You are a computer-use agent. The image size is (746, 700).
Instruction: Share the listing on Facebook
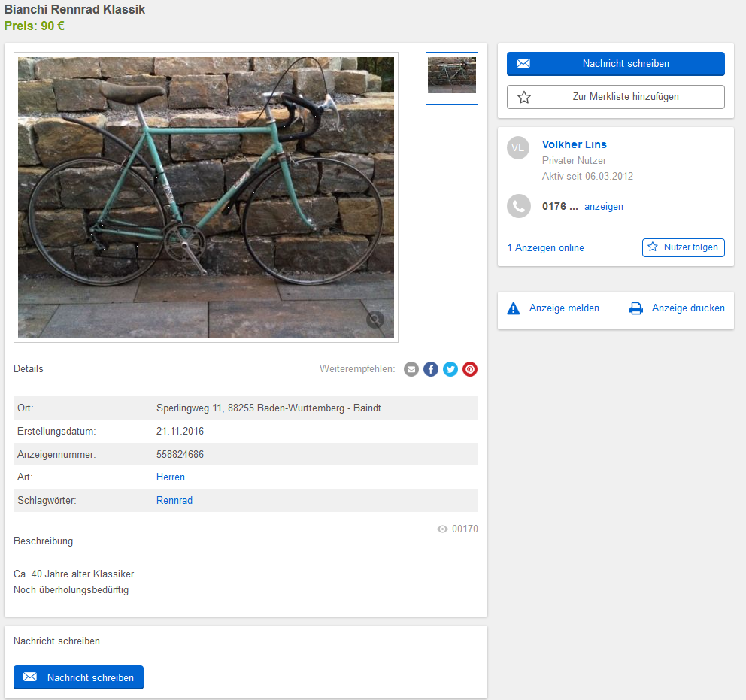431,369
